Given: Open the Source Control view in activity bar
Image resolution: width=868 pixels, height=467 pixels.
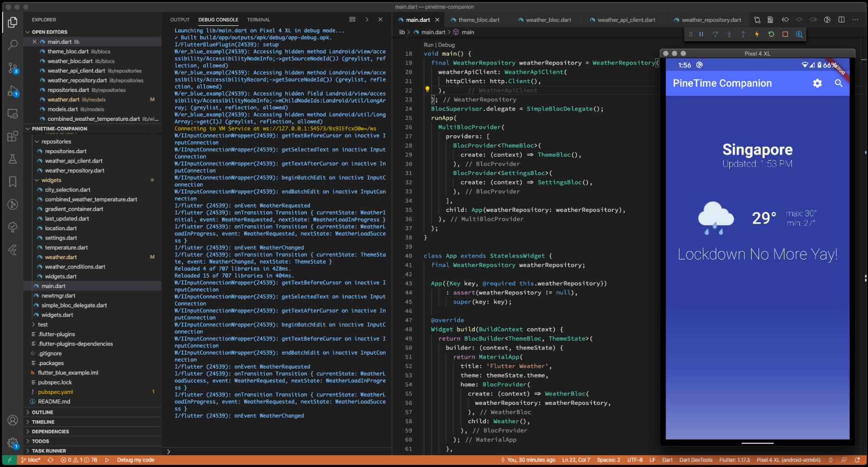Looking at the screenshot, I should tap(13, 68).
